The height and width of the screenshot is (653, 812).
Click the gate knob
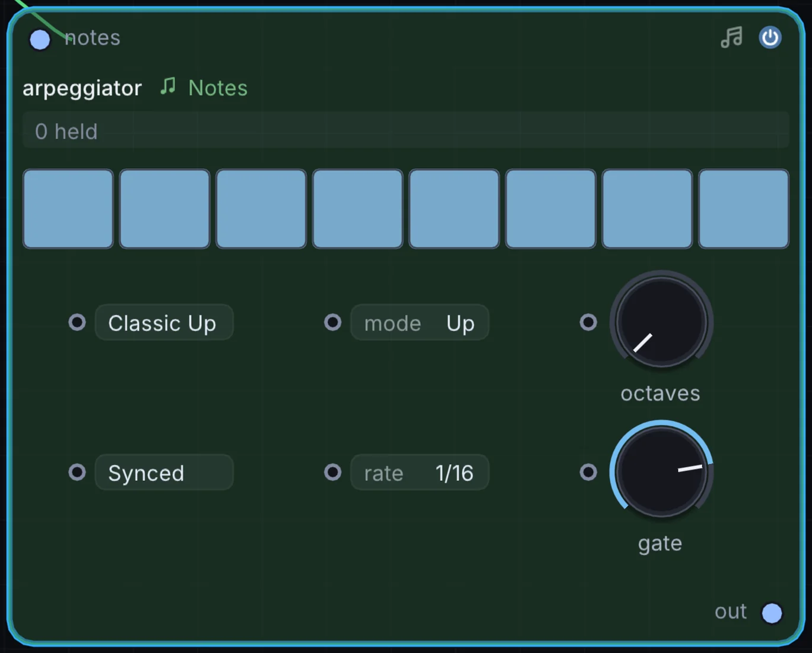[x=661, y=472]
